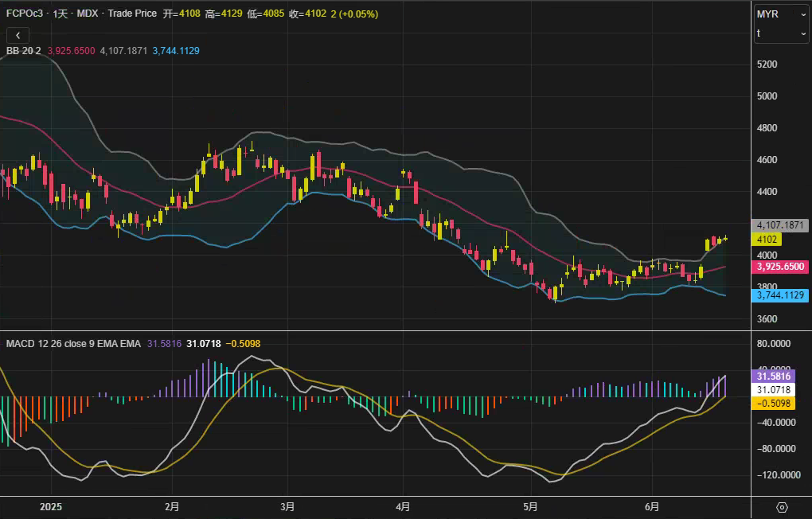812x519 pixels.
Task: Click the MDX exchange label
Action: point(88,14)
